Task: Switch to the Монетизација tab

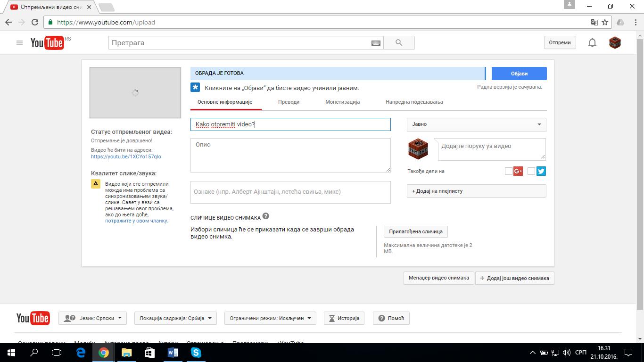Action: [342, 102]
